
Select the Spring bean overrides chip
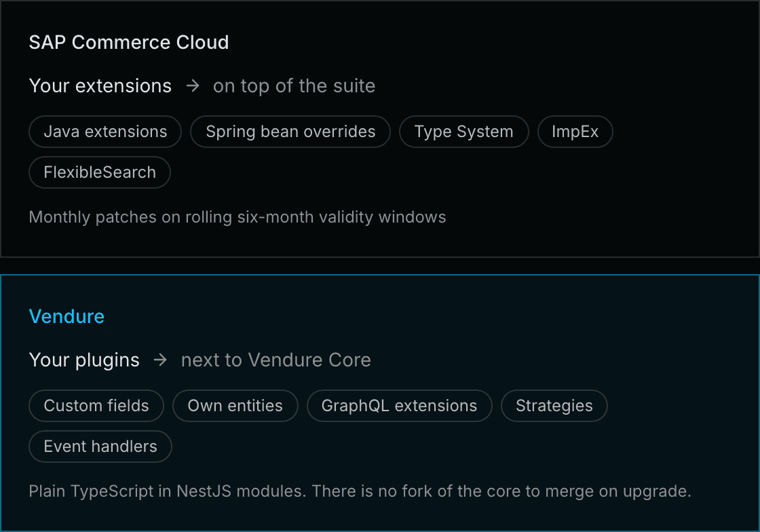[290, 132]
